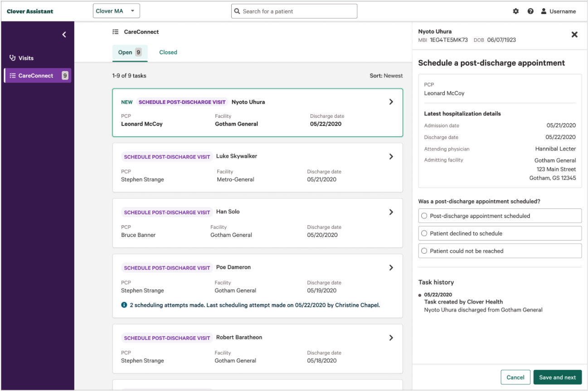The width and height of the screenshot is (588, 391).
Task: Select Patient declined to schedule option
Action: coord(424,233)
